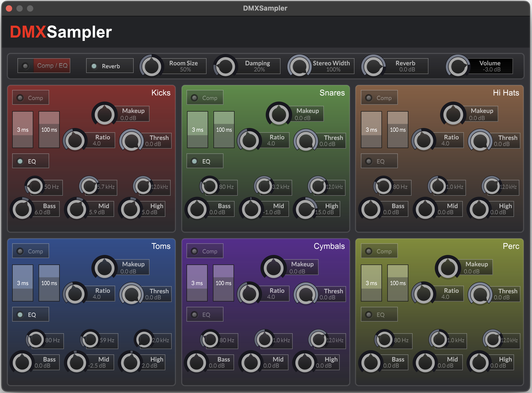Image resolution: width=532 pixels, height=393 pixels.
Task: Click the Cymbals Makeup knob
Action: pyautogui.click(x=274, y=268)
